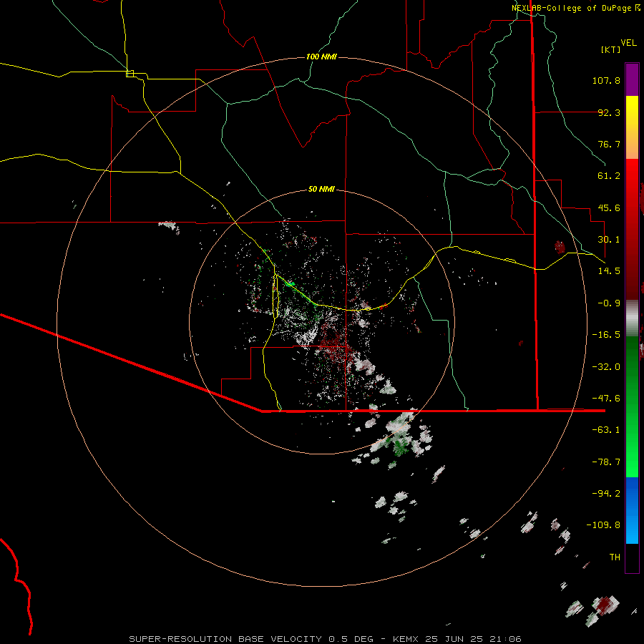Screen dimensions: 644x644
Task: Click the dark red echo outside the 100 NMI ring
Action: [x=560, y=247]
